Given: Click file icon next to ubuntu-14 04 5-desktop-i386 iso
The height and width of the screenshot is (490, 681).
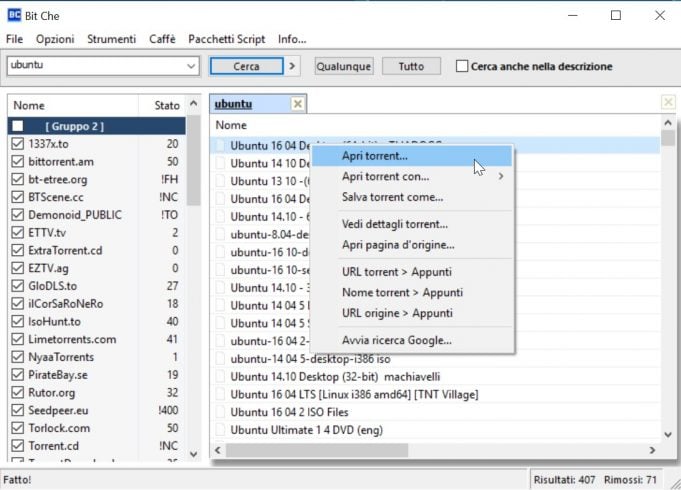Looking at the screenshot, I should [220, 359].
